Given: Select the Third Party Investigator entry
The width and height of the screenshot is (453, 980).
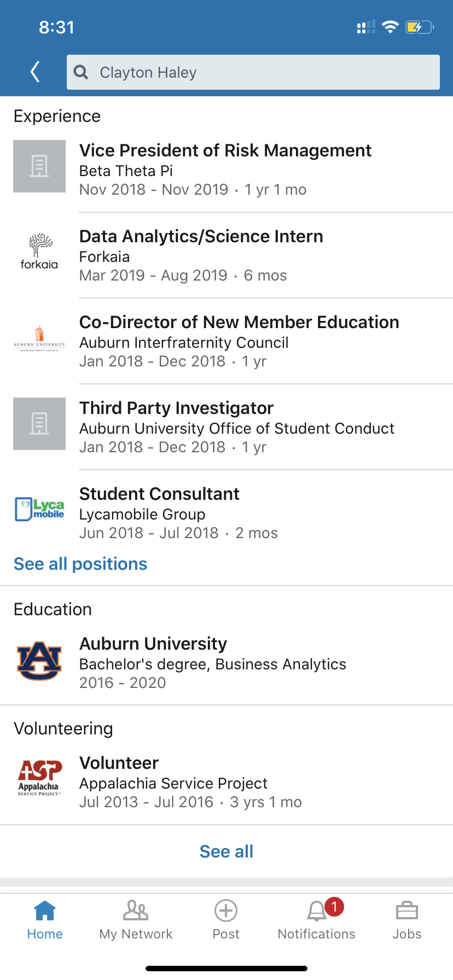Looking at the screenshot, I should (176, 409).
